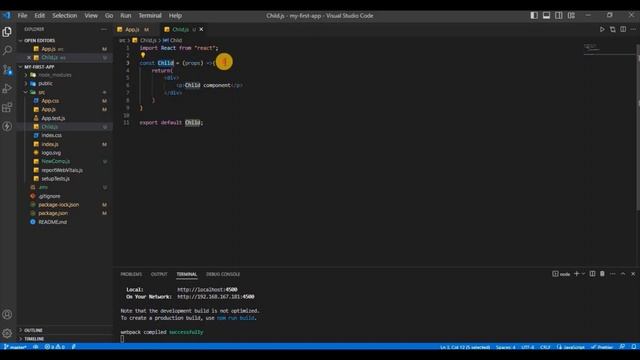Open editor More Actions ellipsis
Viewport: 640px width, 360px height.
pyautogui.click(x=633, y=29)
